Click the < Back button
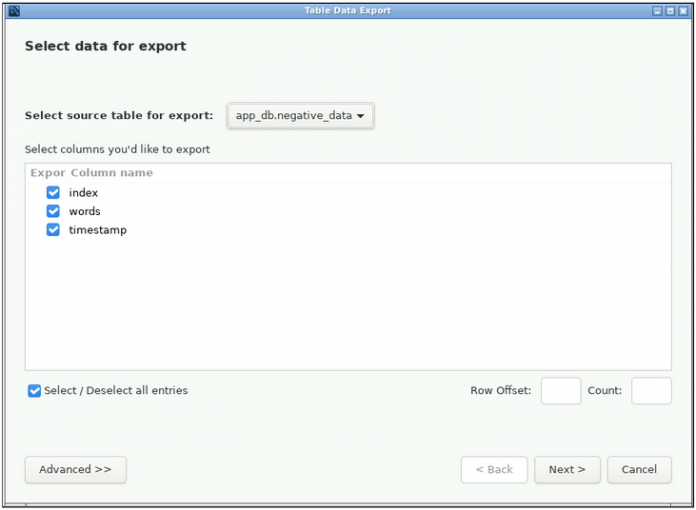 (x=494, y=470)
